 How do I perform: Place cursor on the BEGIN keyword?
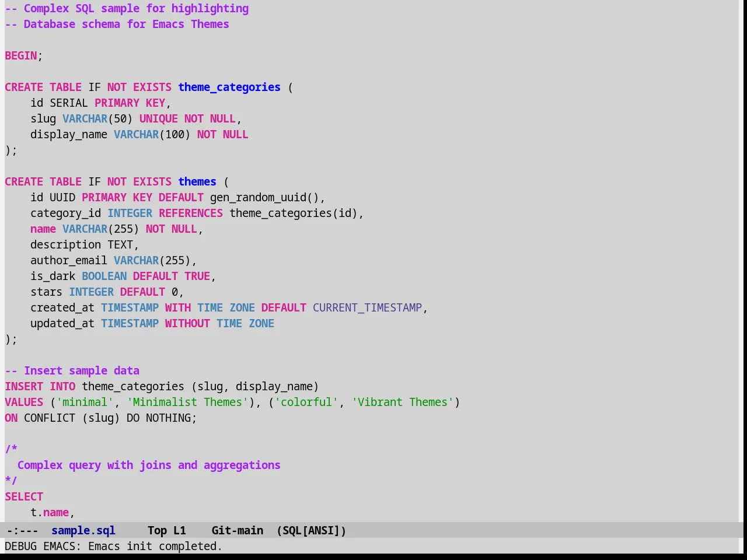tap(21, 55)
